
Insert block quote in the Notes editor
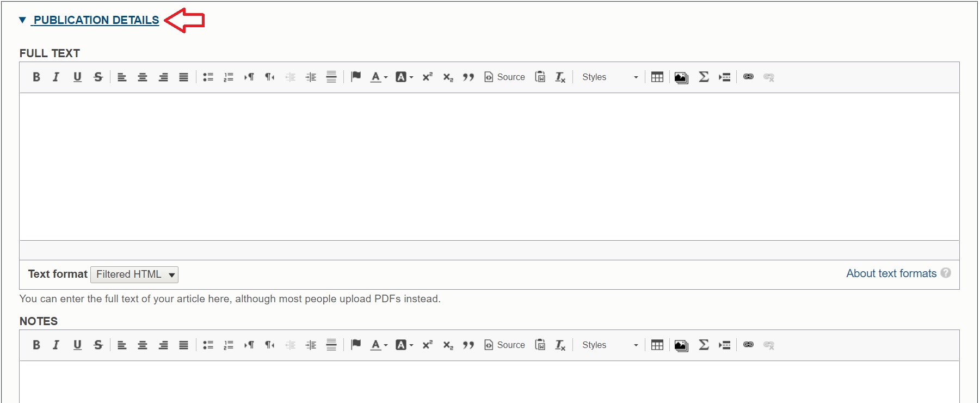(469, 345)
